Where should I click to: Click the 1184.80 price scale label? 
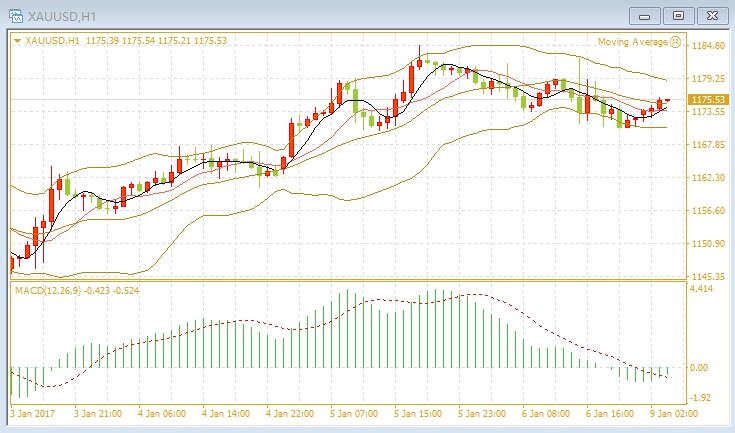coord(708,45)
